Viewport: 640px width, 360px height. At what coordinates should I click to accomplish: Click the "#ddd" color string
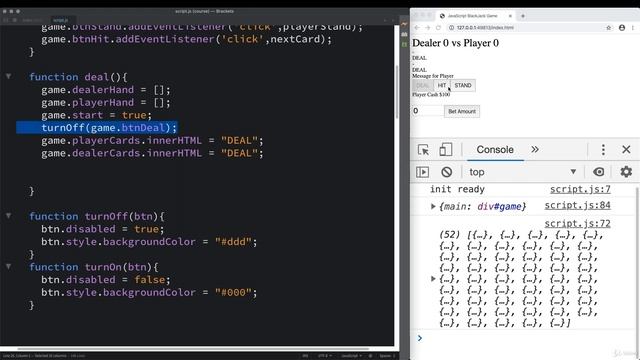point(233,242)
